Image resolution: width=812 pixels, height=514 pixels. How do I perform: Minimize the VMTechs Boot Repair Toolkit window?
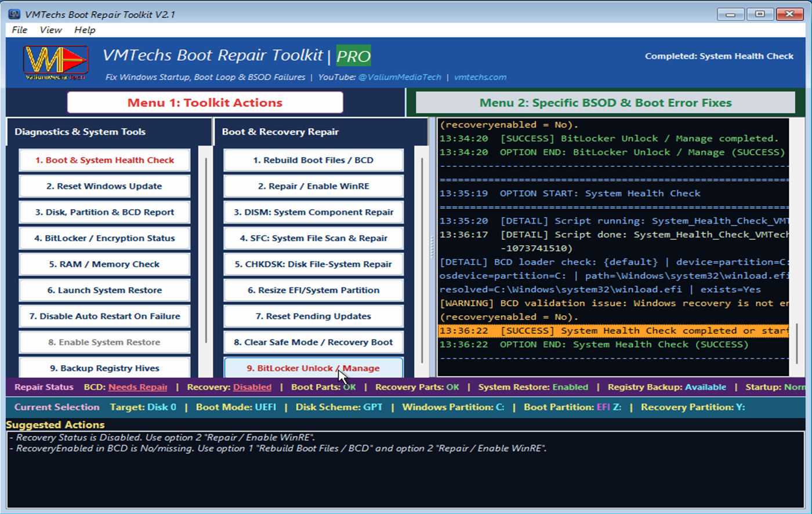pos(731,14)
